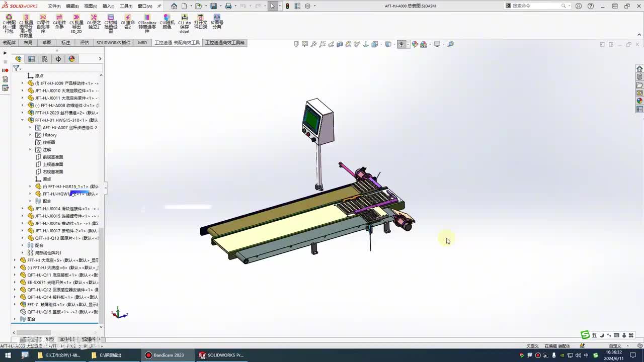Select the 传感器 sensors item
The height and width of the screenshot is (362, 644).
coord(49,142)
